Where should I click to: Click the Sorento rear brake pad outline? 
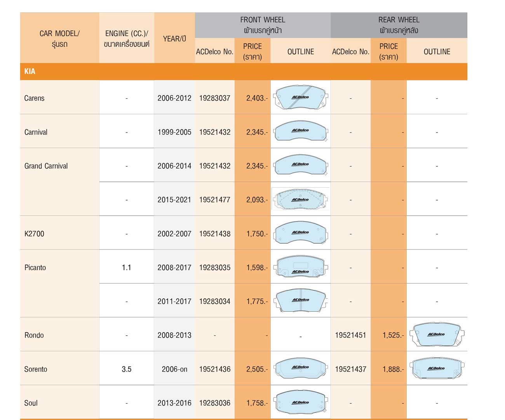pos(437,368)
